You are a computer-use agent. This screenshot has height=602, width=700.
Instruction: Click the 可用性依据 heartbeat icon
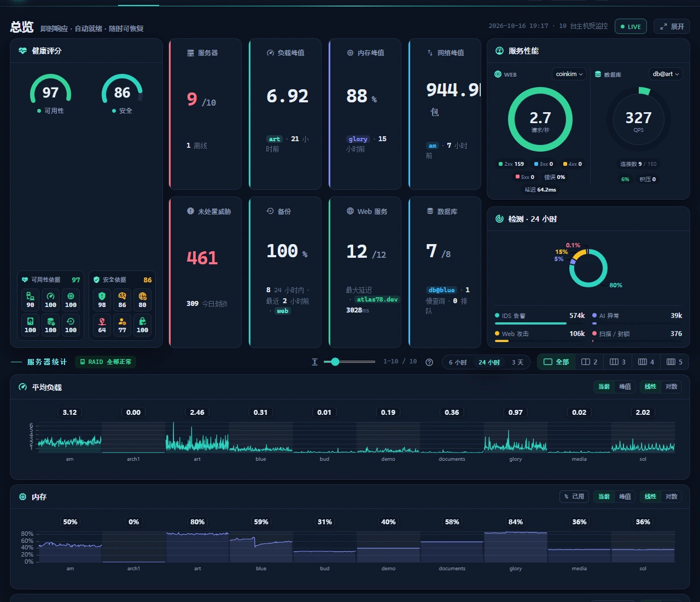[25, 280]
